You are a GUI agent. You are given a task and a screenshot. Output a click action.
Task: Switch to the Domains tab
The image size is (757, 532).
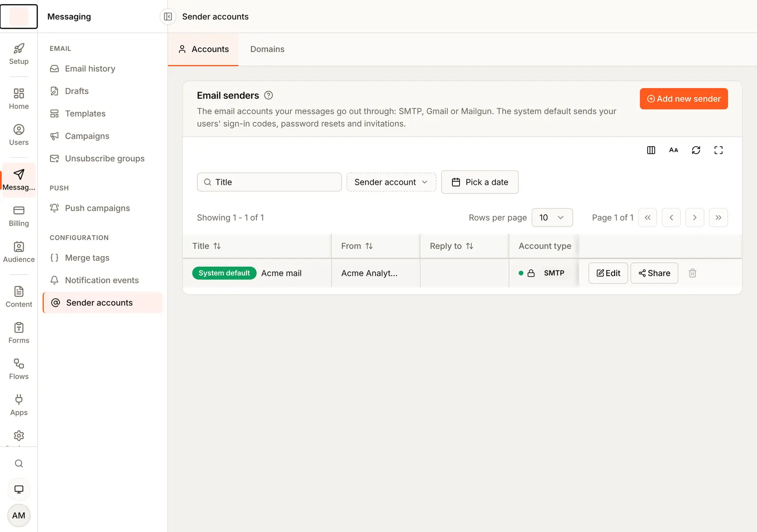coord(267,49)
